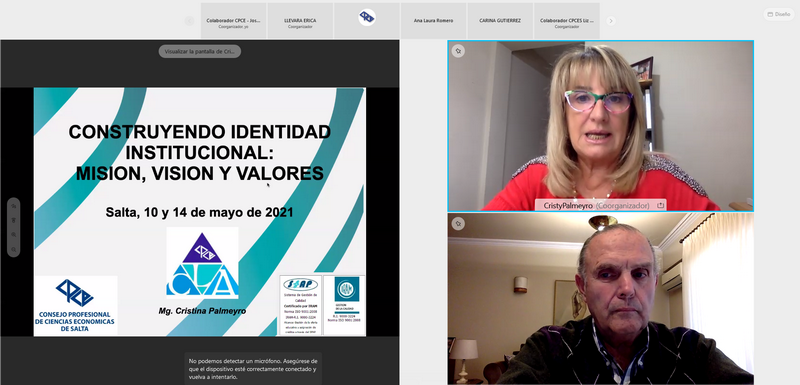Select the Ana Laura Romero participant tile
The width and height of the screenshot is (800, 385).
coord(433,20)
